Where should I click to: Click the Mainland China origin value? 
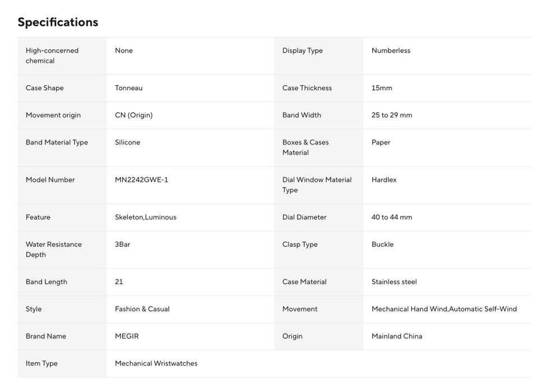[x=397, y=336]
